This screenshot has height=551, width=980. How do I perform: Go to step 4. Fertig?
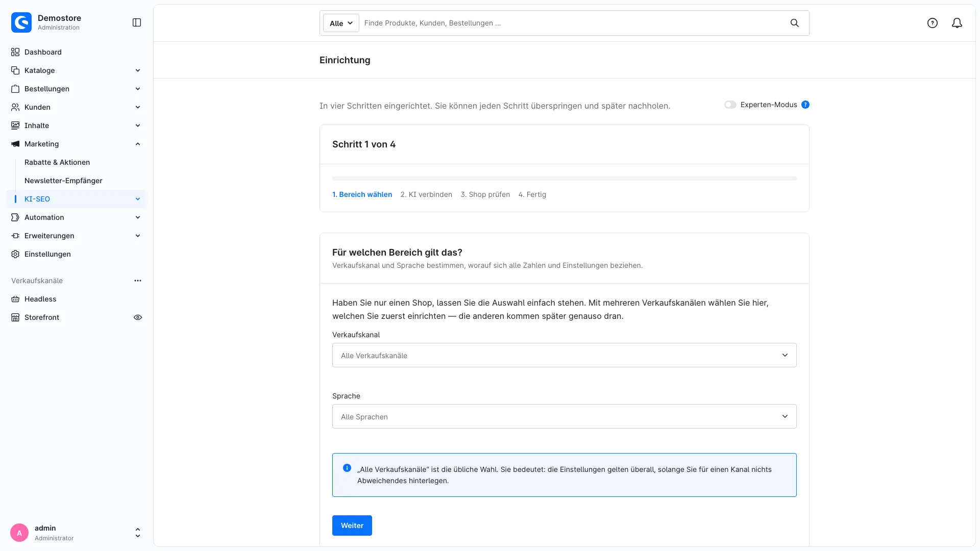(532, 194)
